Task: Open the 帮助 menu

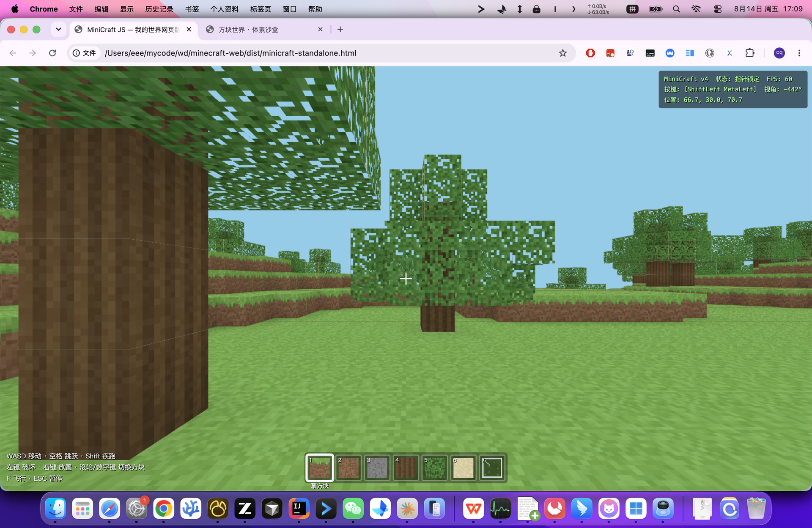Action: [315, 9]
